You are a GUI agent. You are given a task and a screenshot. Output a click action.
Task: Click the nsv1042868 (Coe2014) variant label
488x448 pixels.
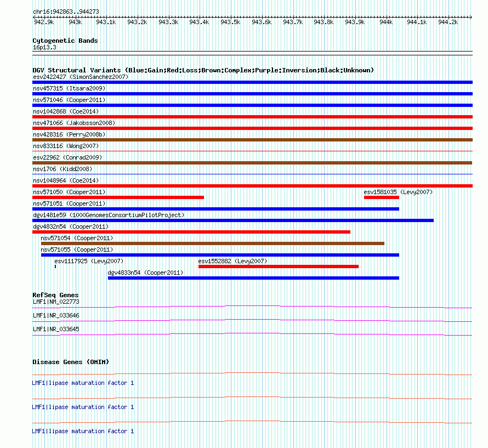click(x=66, y=111)
